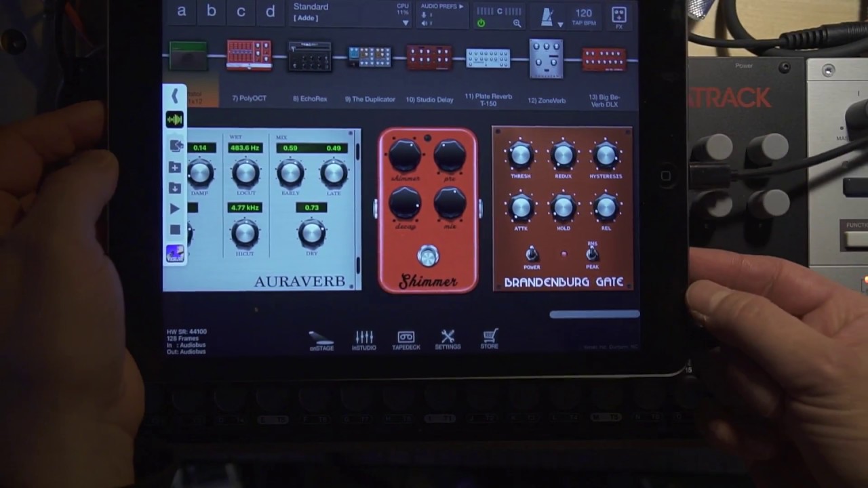Click the Brandenburg Gate REL knob
This screenshot has height=488, width=868.
606,207
